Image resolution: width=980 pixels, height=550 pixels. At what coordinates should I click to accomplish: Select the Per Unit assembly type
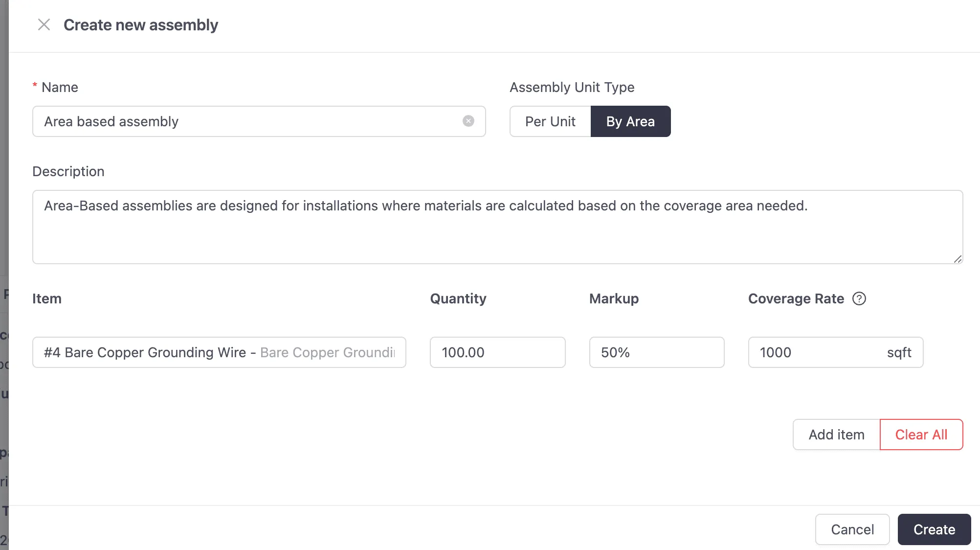[550, 121]
